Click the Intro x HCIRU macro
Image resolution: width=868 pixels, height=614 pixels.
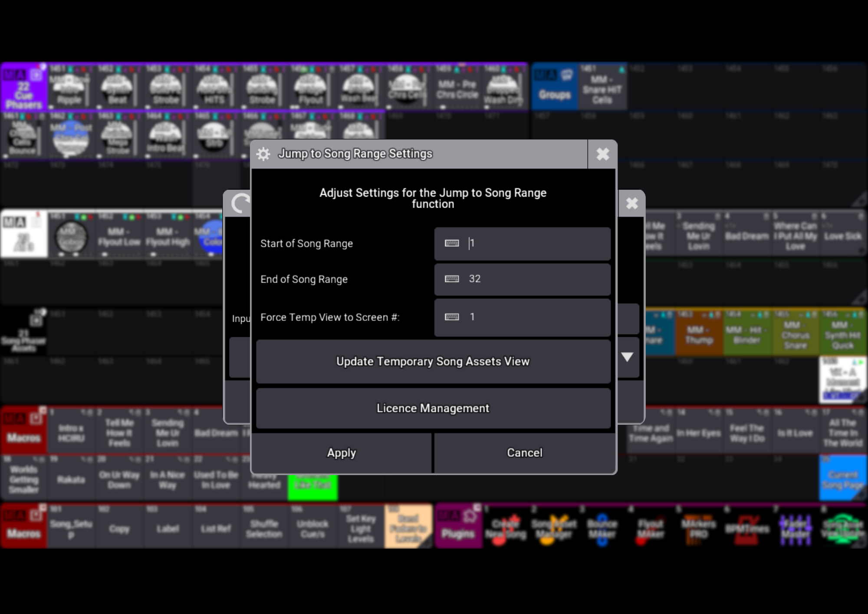coord(71,431)
